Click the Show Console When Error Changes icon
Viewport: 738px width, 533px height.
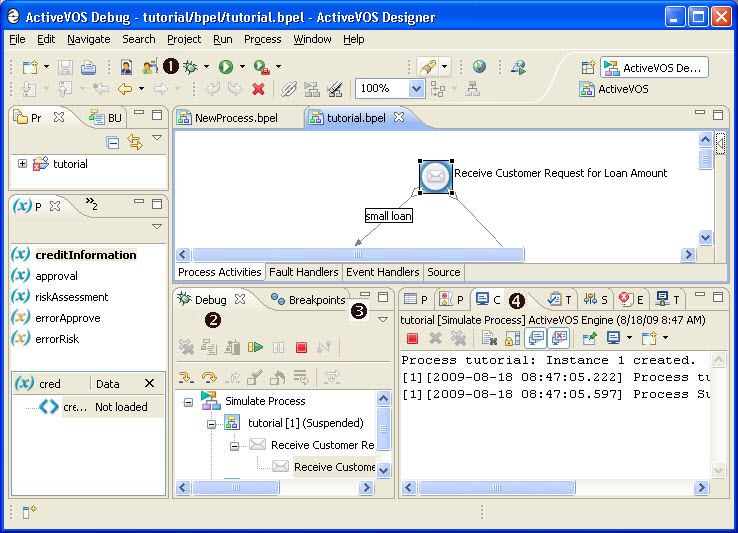(x=559, y=338)
